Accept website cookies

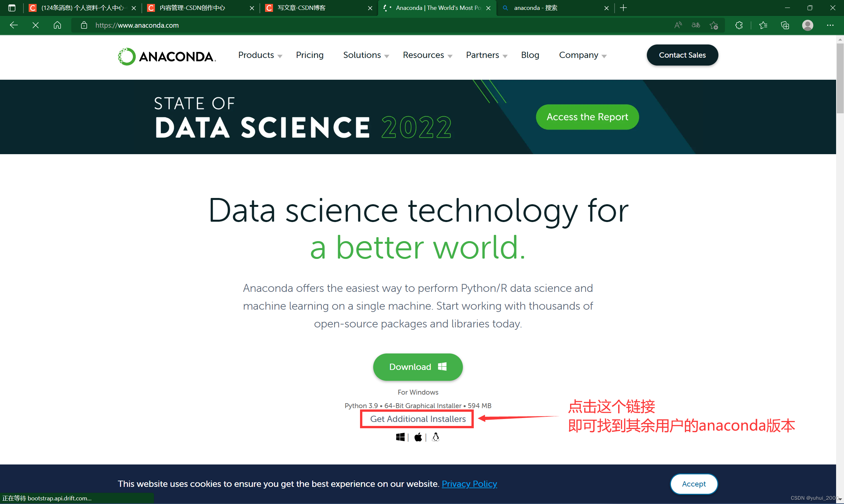point(694,484)
